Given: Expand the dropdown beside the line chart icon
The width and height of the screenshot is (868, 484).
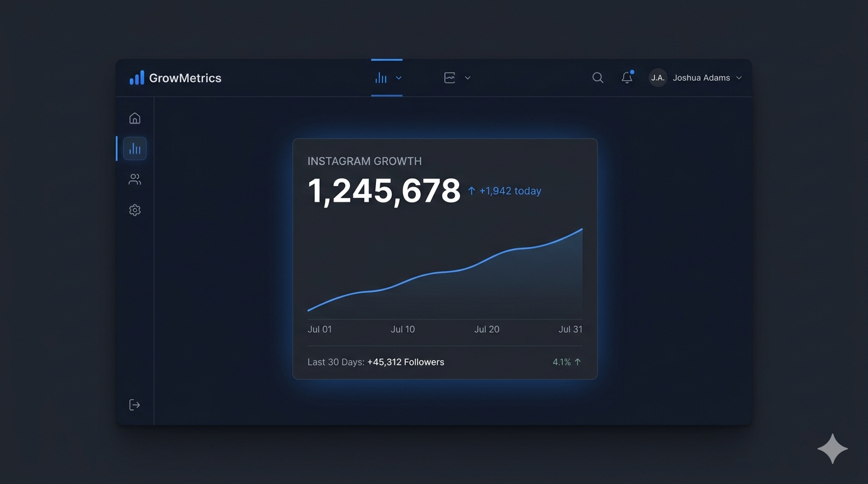Looking at the screenshot, I should 467,78.
